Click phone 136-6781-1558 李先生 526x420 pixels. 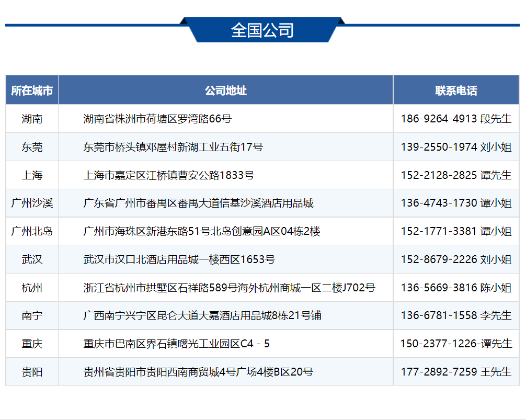456,315
